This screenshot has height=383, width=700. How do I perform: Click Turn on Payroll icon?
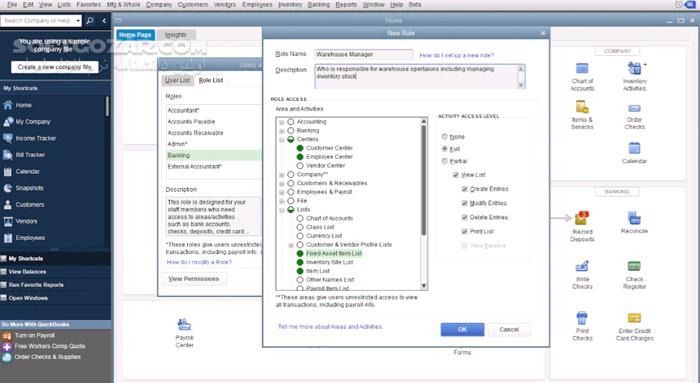pos(7,336)
